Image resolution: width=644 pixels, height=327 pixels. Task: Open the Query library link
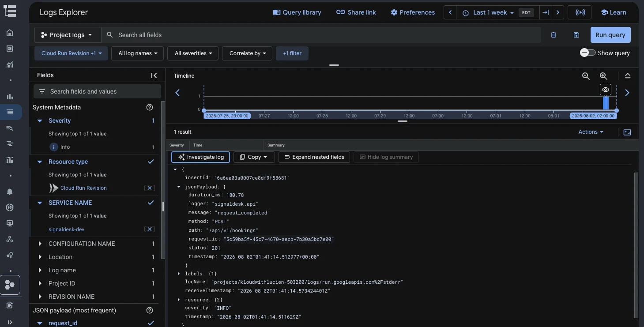(297, 12)
